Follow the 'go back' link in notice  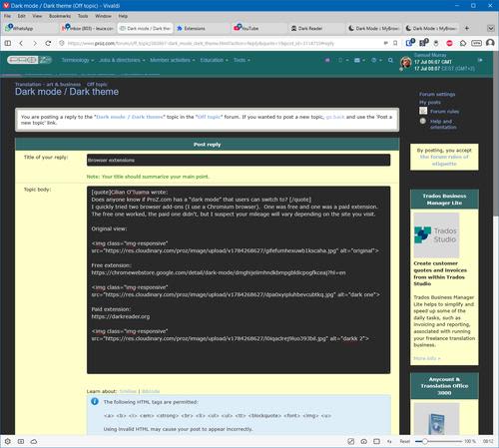coord(335,117)
